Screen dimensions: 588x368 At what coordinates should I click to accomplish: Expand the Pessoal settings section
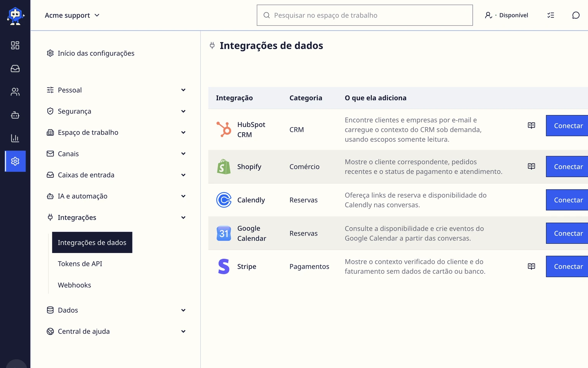pos(116,90)
